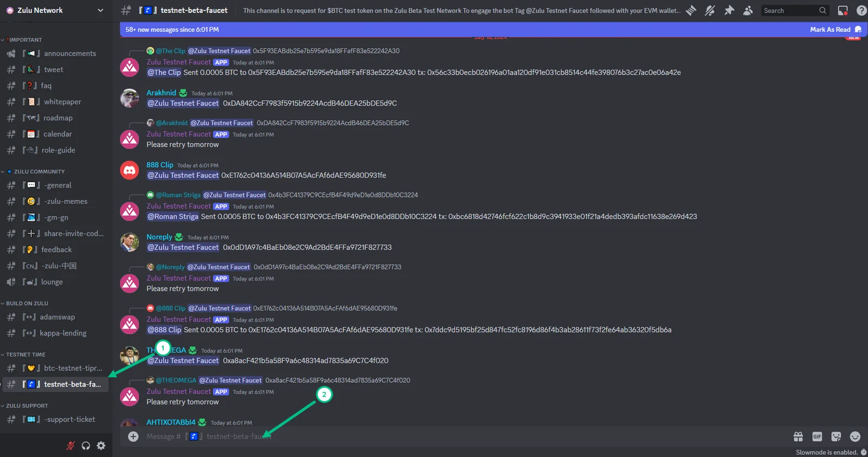Screen dimensions: 868x457
Task: Open the -support-ticket channel
Action: point(56,419)
